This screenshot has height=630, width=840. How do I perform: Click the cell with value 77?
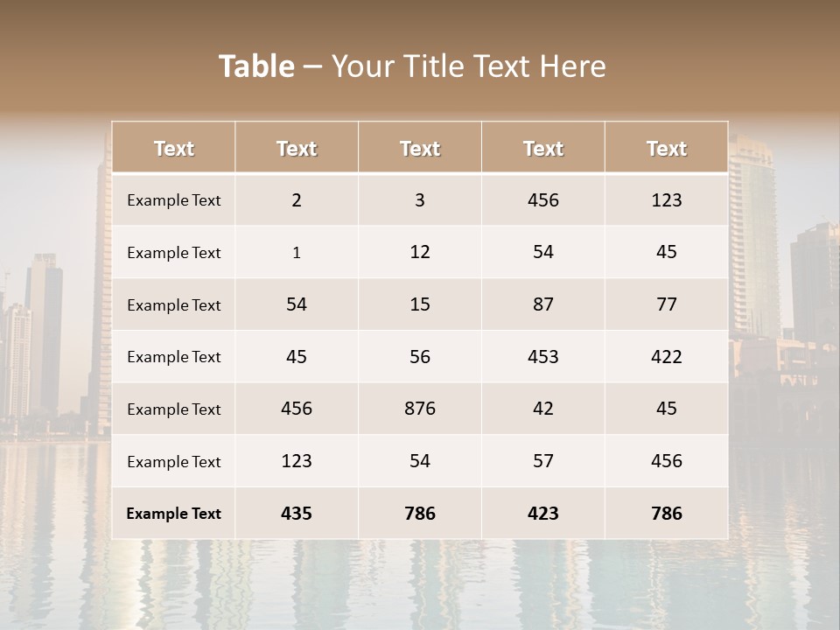(667, 304)
